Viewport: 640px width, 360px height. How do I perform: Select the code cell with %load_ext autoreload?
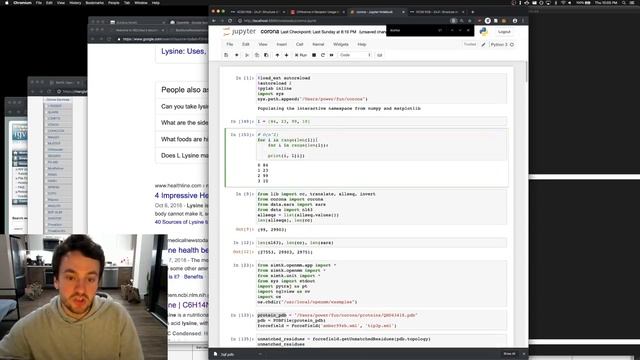(382, 89)
